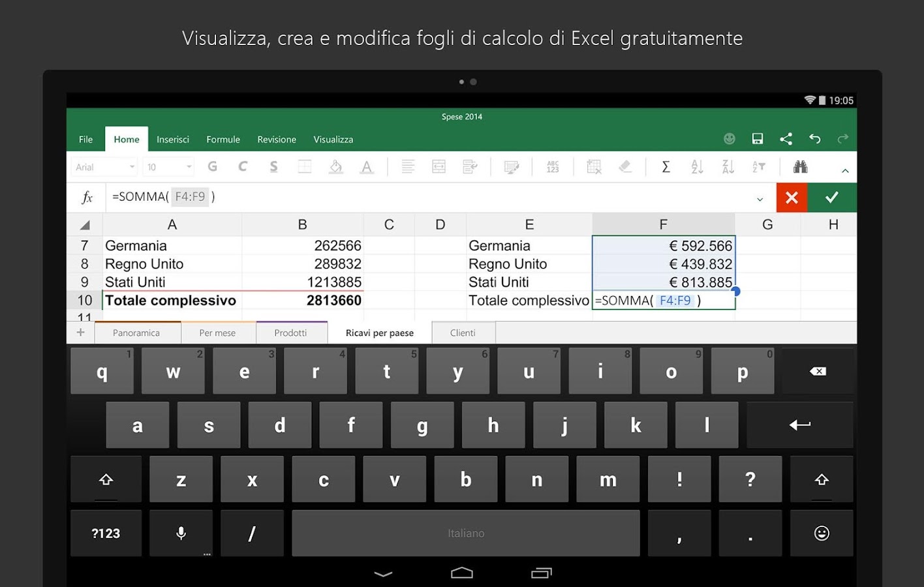The image size is (924, 587).
Task: Open the Per mese sheet tab
Action: click(x=217, y=333)
